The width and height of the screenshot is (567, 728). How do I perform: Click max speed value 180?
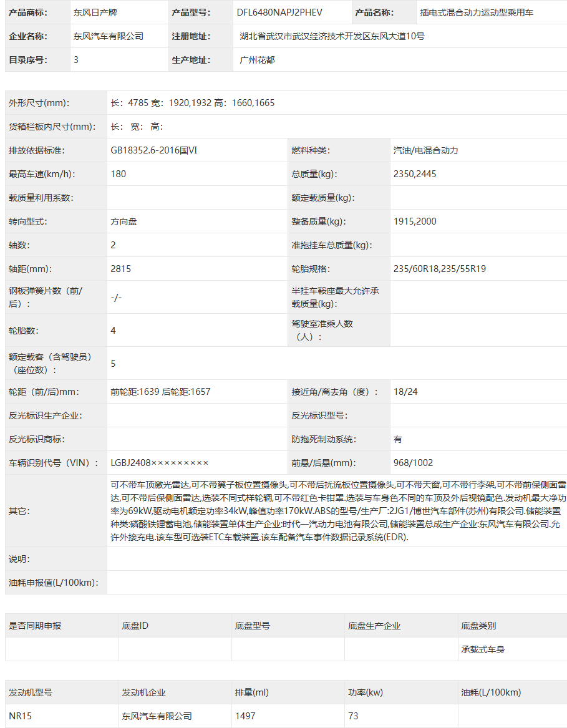119,174
